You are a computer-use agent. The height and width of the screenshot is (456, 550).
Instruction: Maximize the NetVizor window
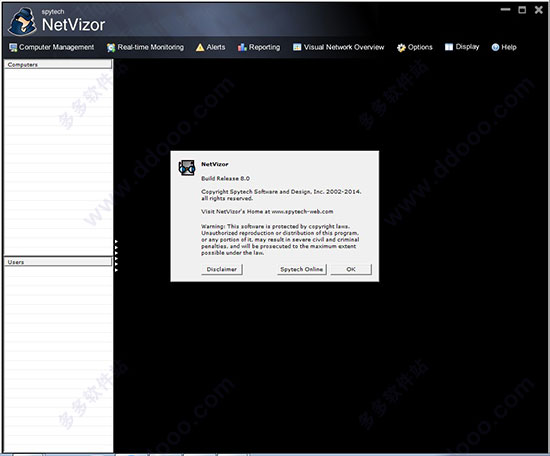[x=522, y=10]
